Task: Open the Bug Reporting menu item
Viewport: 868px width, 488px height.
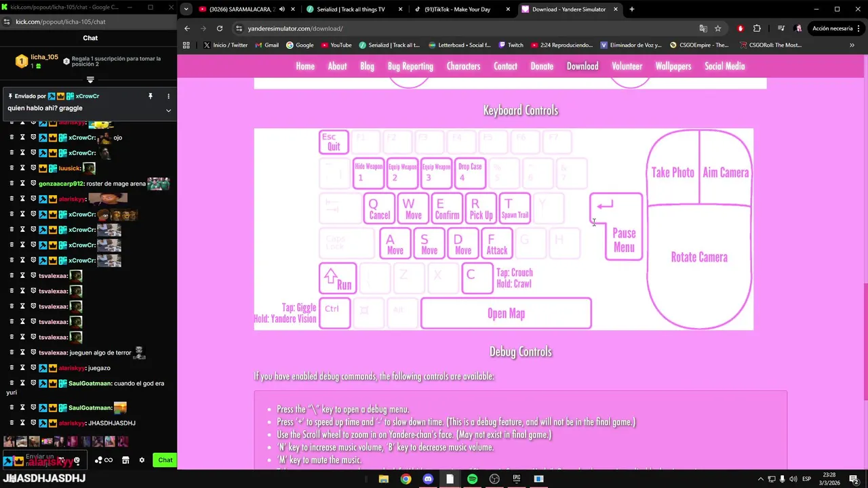Action: coord(410,66)
